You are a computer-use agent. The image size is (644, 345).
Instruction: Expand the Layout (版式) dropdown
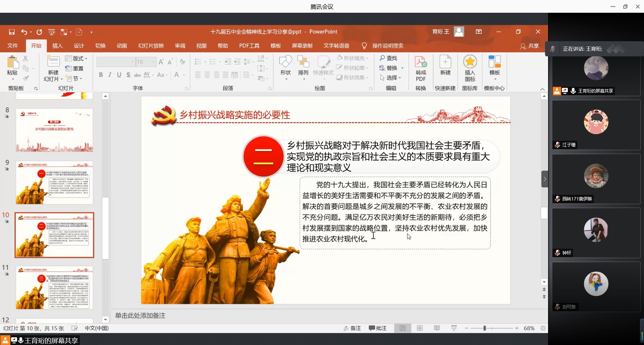(x=77, y=58)
